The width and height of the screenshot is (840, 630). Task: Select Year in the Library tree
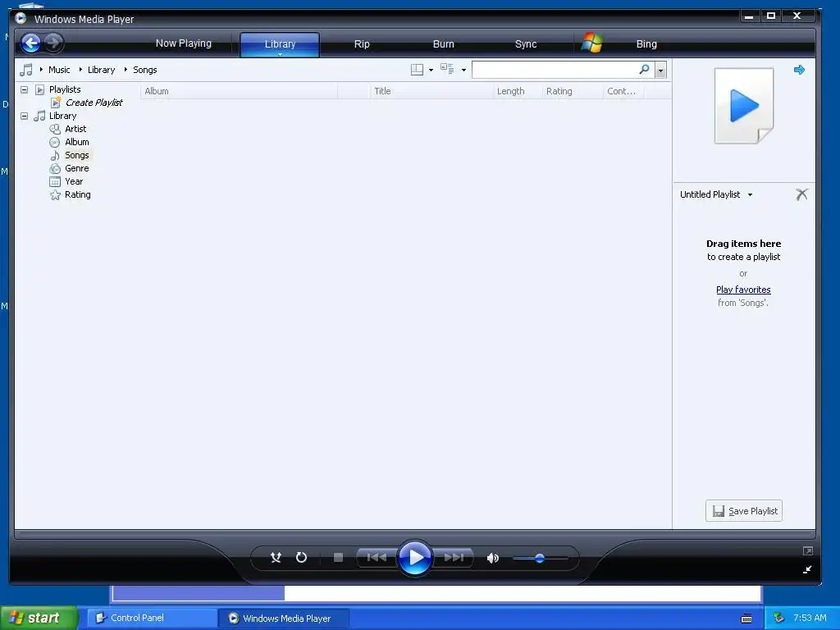[74, 181]
